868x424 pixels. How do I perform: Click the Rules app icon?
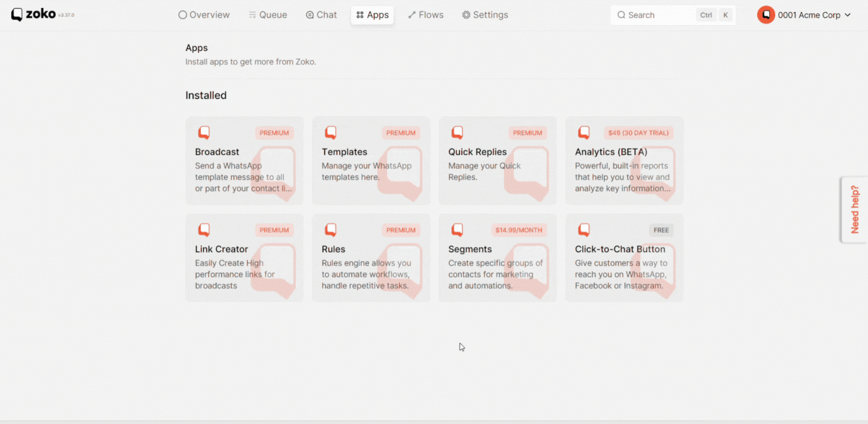coord(331,230)
